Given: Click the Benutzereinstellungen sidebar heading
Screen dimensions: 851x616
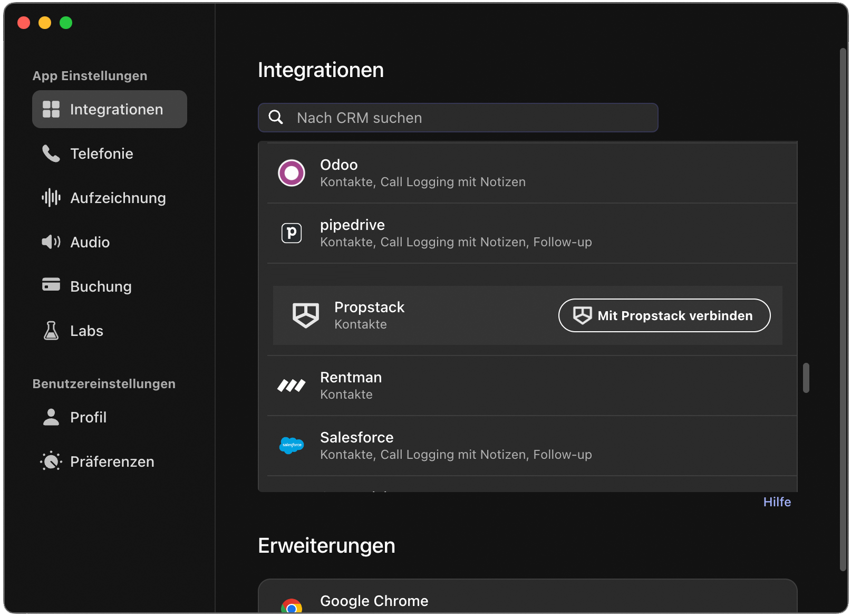Looking at the screenshot, I should click(104, 384).
